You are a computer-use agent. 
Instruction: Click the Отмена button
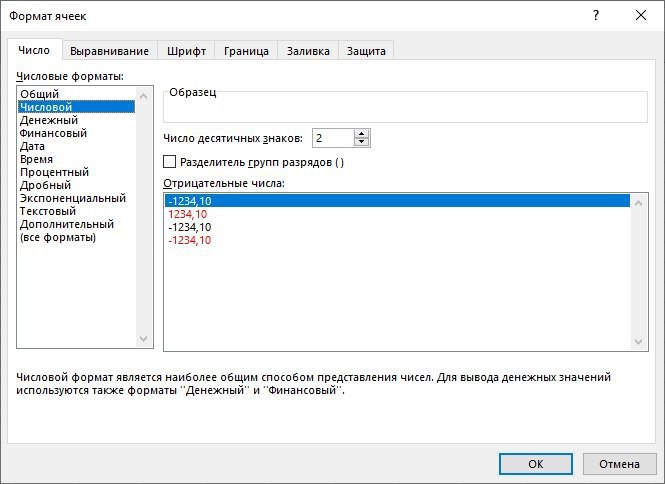click(x=619, y=464)
